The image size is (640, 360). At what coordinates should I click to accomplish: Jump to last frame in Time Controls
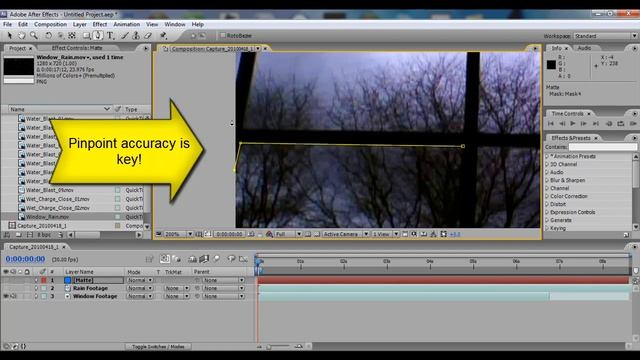(x=596, y=124)
